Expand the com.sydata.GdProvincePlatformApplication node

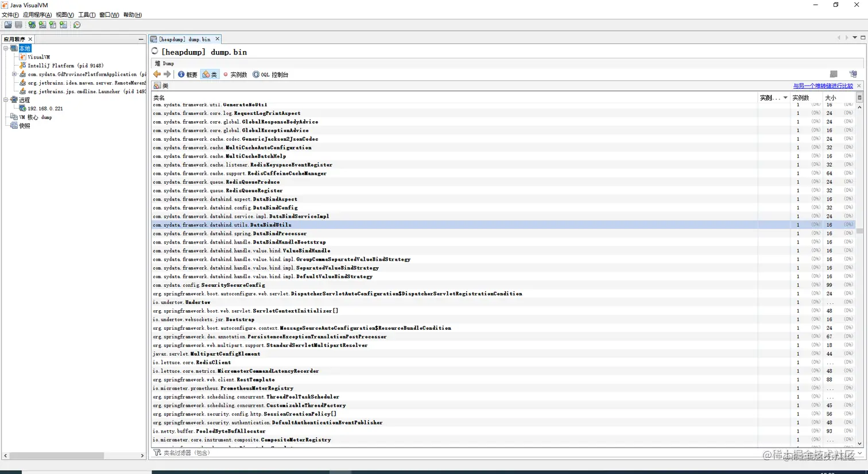[14, 74]
